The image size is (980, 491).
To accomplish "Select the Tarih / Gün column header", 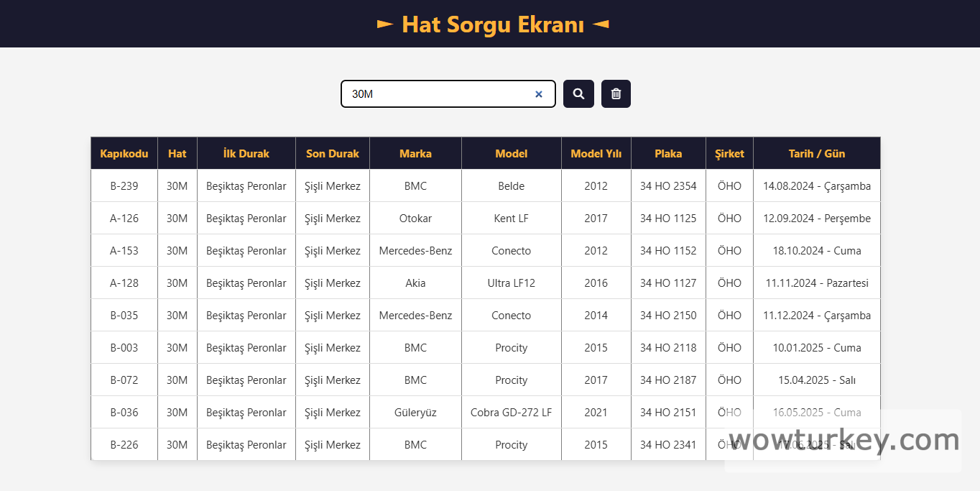I will [816, 153].
